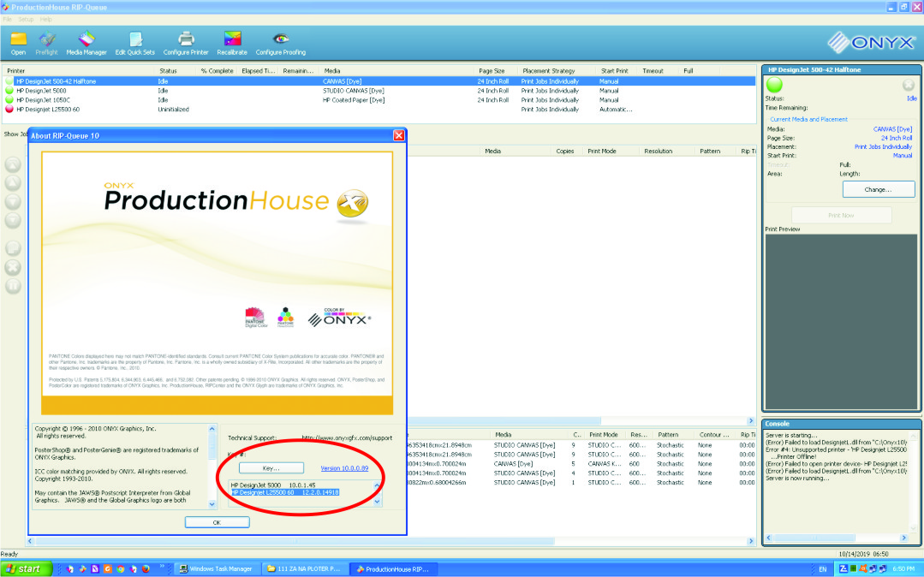
Task: Click the round button above delete X
Action: click(x=13, y=248)
